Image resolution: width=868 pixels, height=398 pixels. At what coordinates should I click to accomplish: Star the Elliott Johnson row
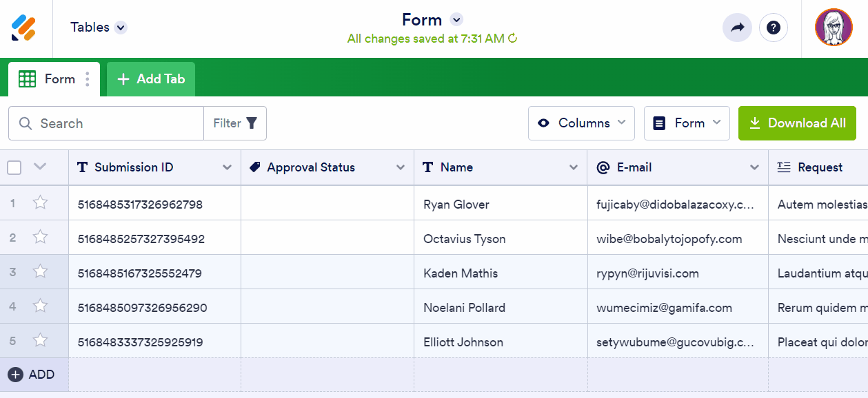pyautogui.click(x=41, y=341)
